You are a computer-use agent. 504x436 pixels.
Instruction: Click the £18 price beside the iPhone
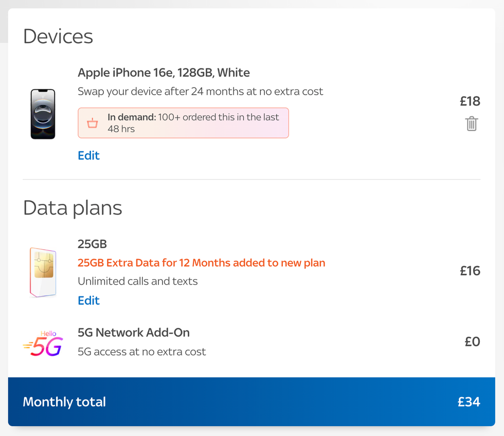pos(470,101)
